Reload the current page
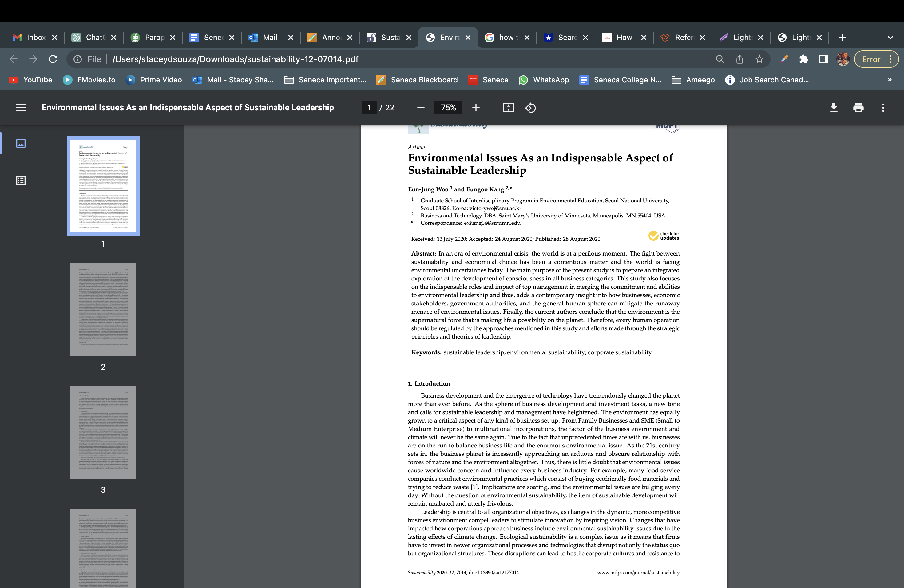904x588 pixels. [53, 59]
